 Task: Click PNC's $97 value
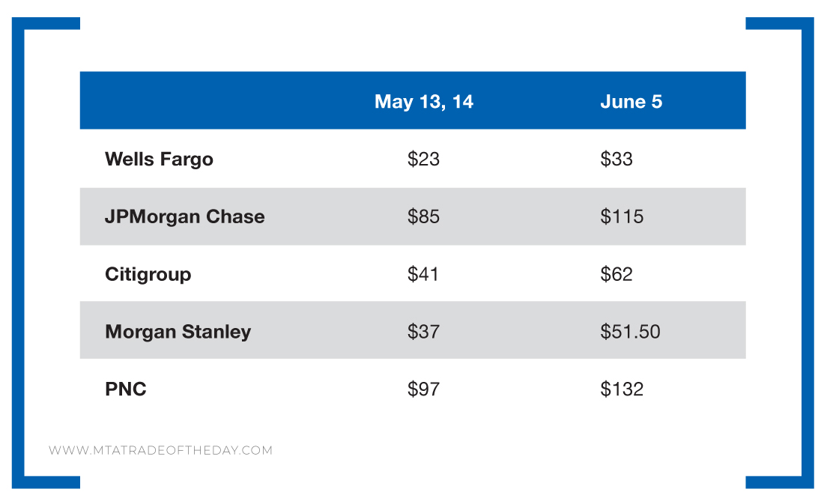coord(423,389)
